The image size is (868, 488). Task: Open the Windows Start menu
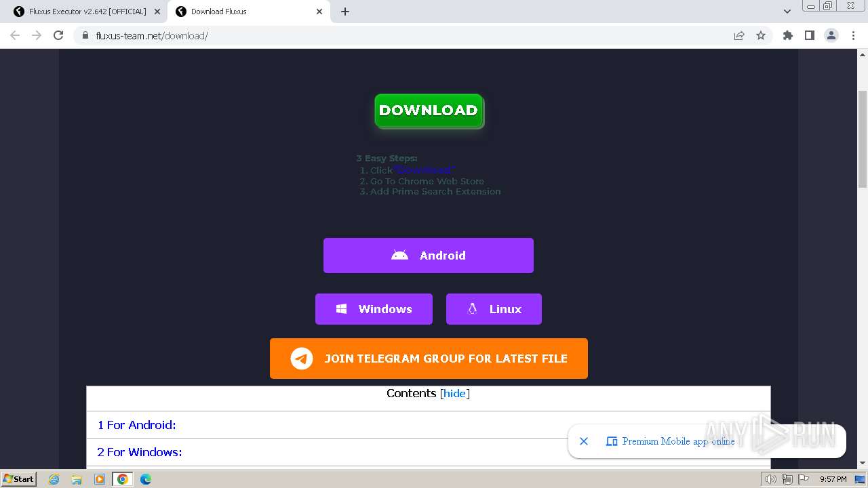coord(18,479)
